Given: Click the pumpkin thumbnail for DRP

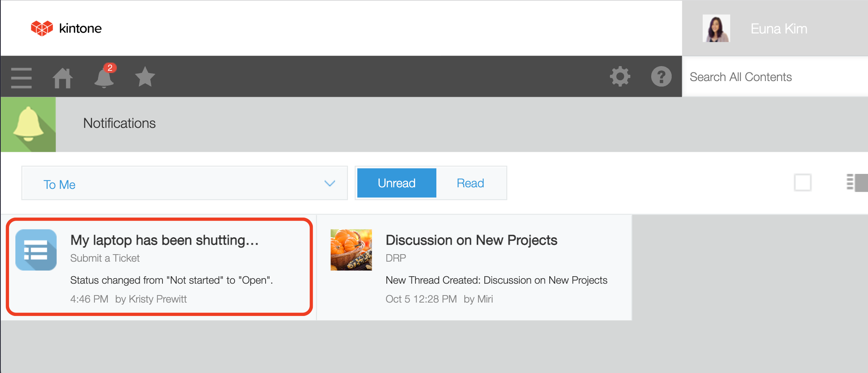Looking at the screenshot, I should click(x=351, y=250).
